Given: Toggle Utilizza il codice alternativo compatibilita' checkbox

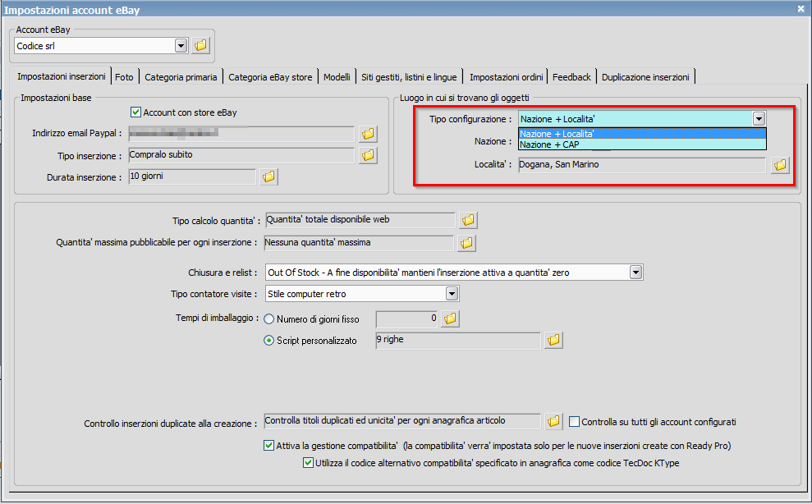Looking at the screenshot, I should 308,463.
